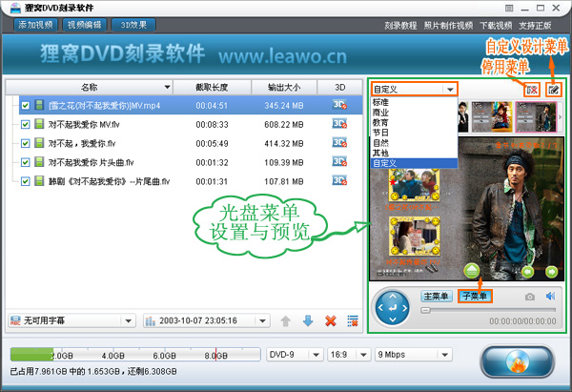
Task: Select 节日 from template list
Action: point(414,133)
